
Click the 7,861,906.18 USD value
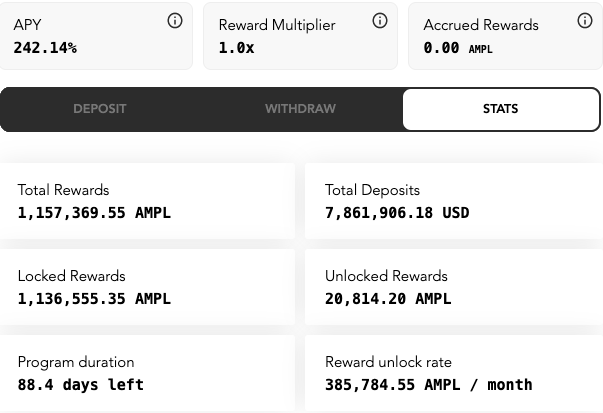click(397, 213)
